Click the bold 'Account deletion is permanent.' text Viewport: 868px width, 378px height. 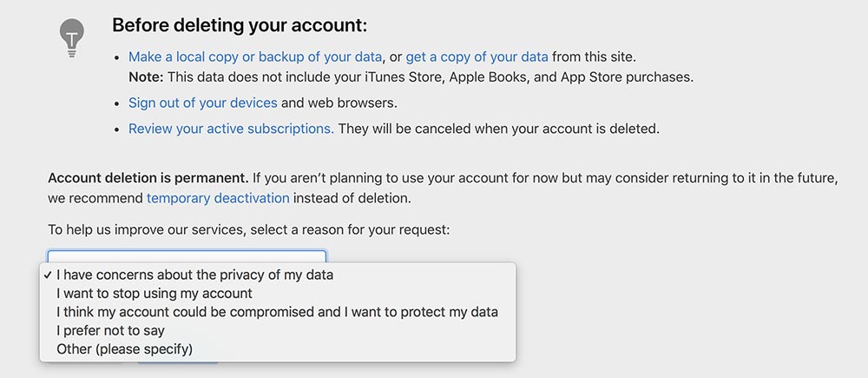tap(148, 178)
